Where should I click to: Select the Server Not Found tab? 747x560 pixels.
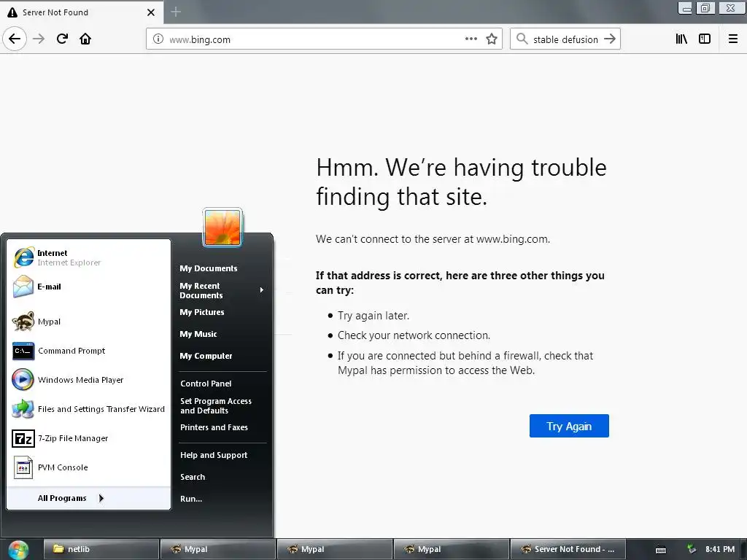tap(82, 12)
